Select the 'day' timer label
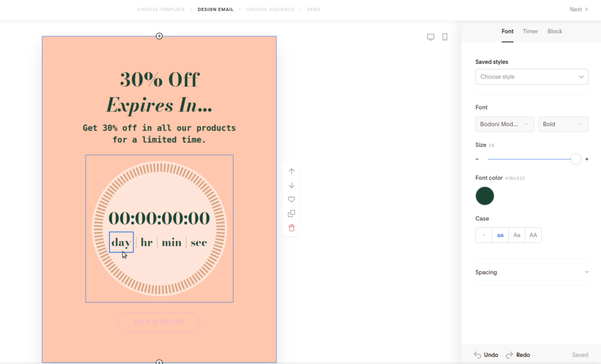Viewport: 601px width, 364px height. click(x=121, y=242)
